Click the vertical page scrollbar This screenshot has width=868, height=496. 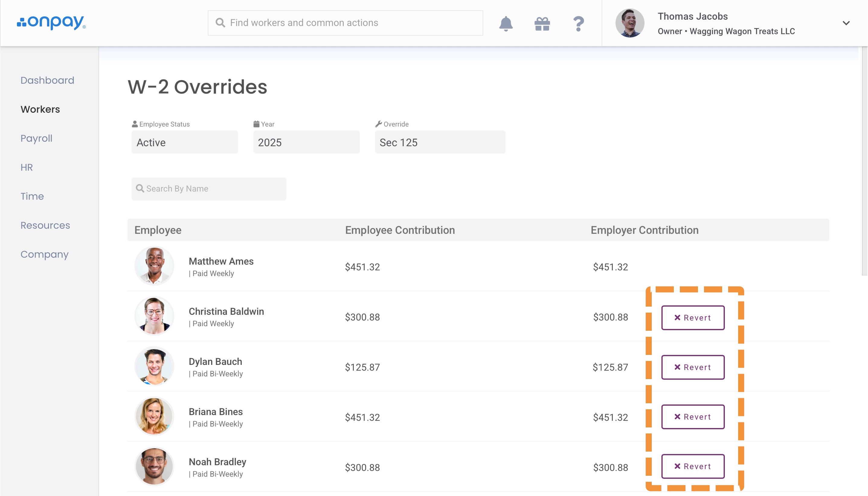click(864, 160)
